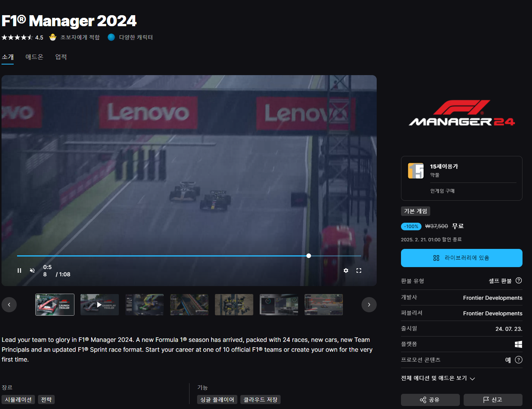The width and height of the screenshot is (532, 409).
Task: Click the video progress slider handle
Action: pos(309,256)
